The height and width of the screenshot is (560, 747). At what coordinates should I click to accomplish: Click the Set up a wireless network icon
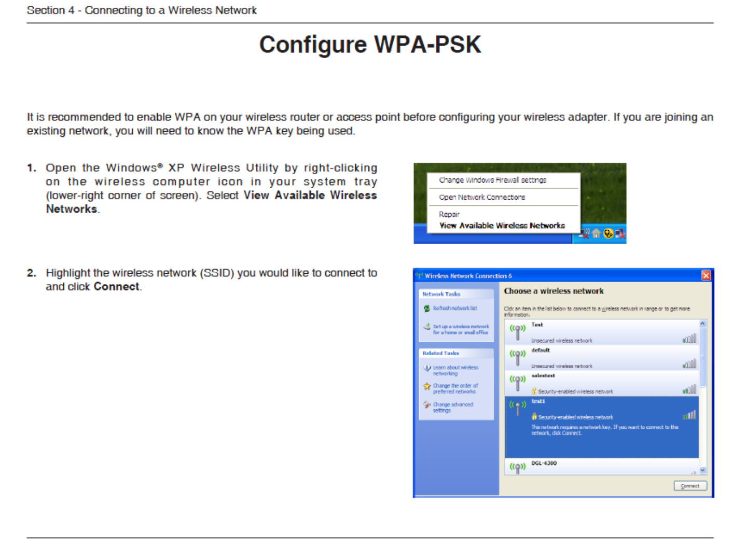427,327
